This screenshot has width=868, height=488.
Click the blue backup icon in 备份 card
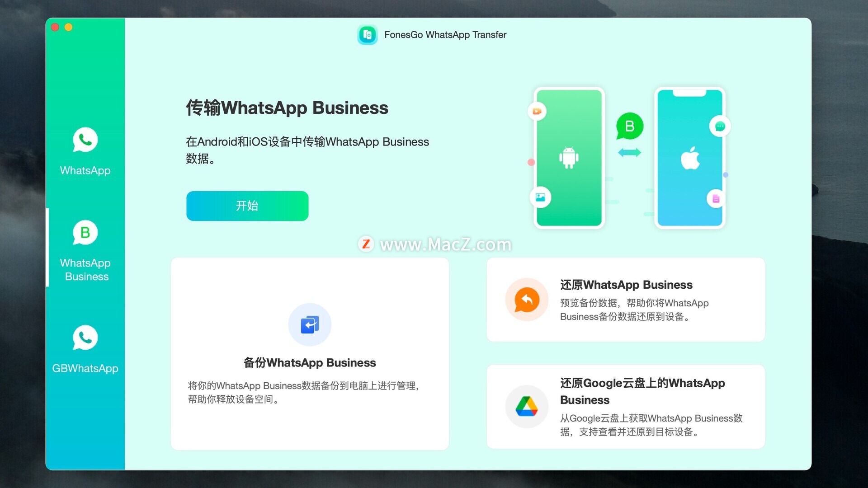click(x=310, y=324)
